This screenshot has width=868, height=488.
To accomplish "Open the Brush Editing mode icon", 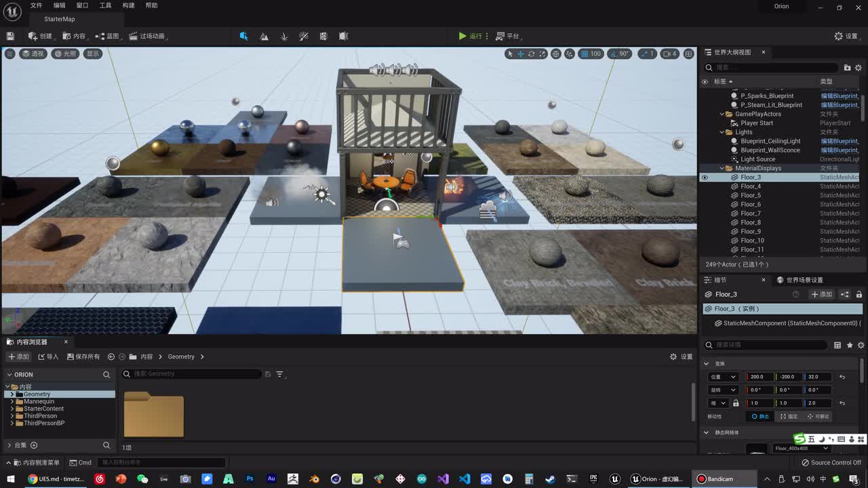I will 343,36.
